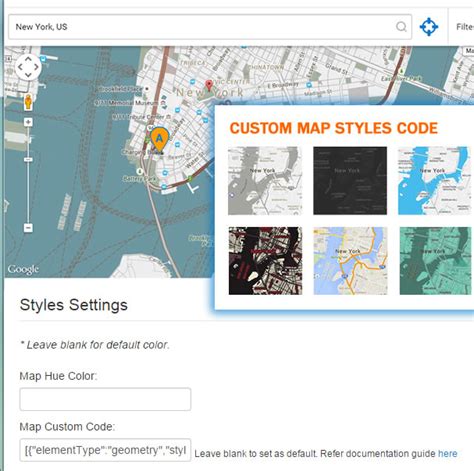Select the teal green map style thumbnail
The width and height of the screenshot is (474, 471).
tap(435, 261)
